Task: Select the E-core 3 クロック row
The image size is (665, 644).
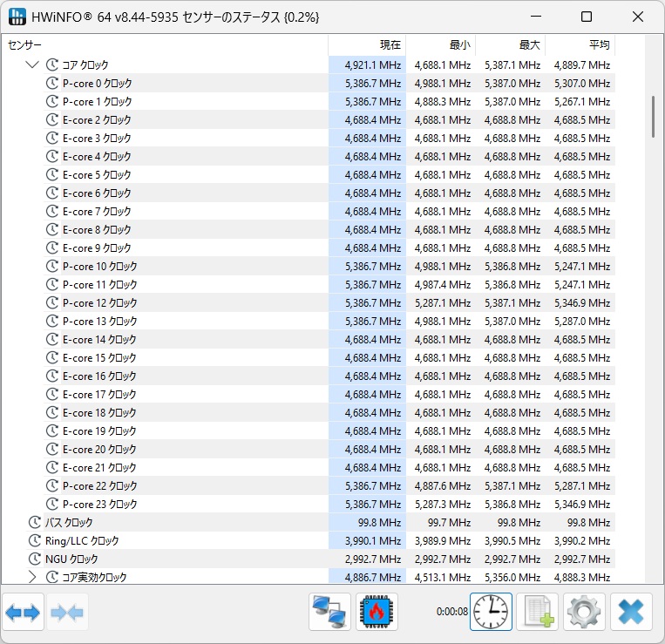Action: tap(329, 138)
